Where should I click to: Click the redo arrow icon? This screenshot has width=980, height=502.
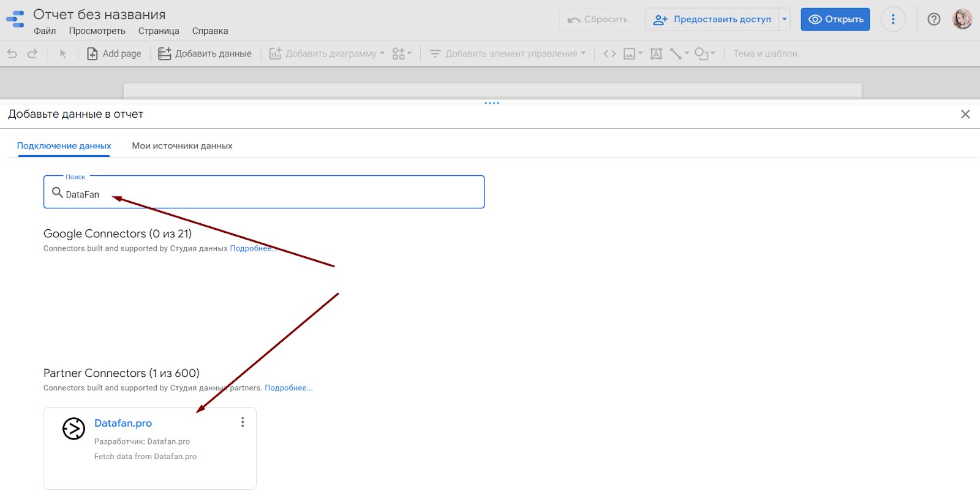(32, 54)
